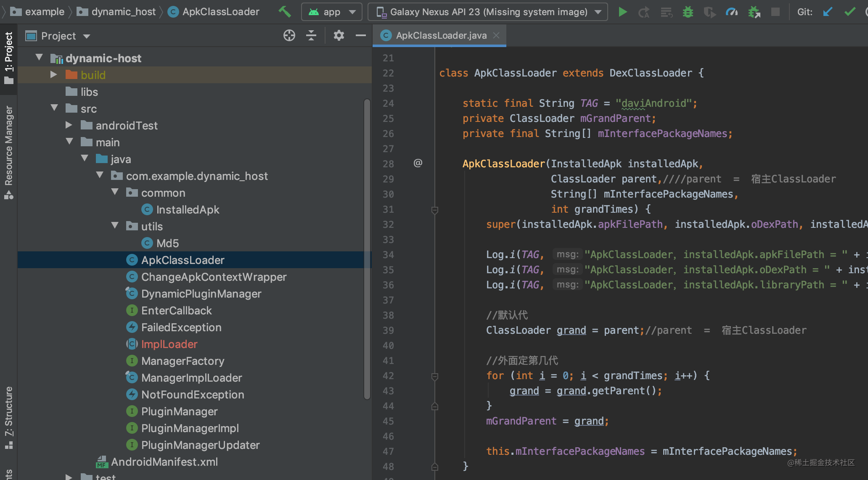Click the Stop square button
The width and height of the screenshot is (868, 480).
coord(775,12)
